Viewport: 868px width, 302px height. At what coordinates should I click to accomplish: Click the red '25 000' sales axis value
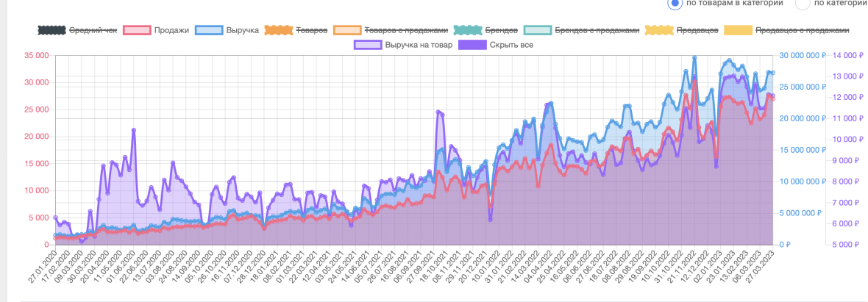pyautogui.click(x=37, y=109)
